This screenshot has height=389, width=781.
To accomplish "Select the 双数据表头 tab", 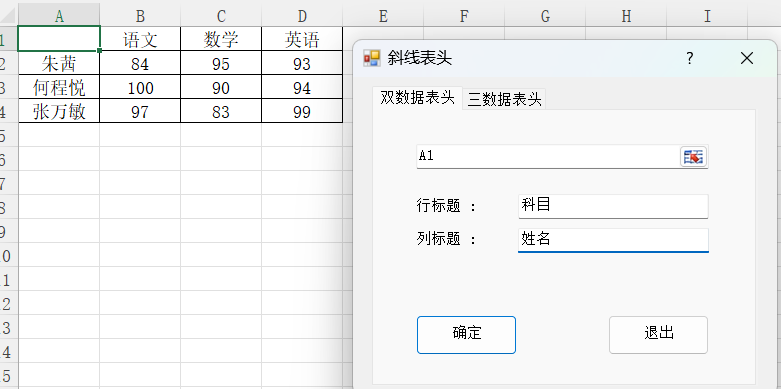I will 417,97.
